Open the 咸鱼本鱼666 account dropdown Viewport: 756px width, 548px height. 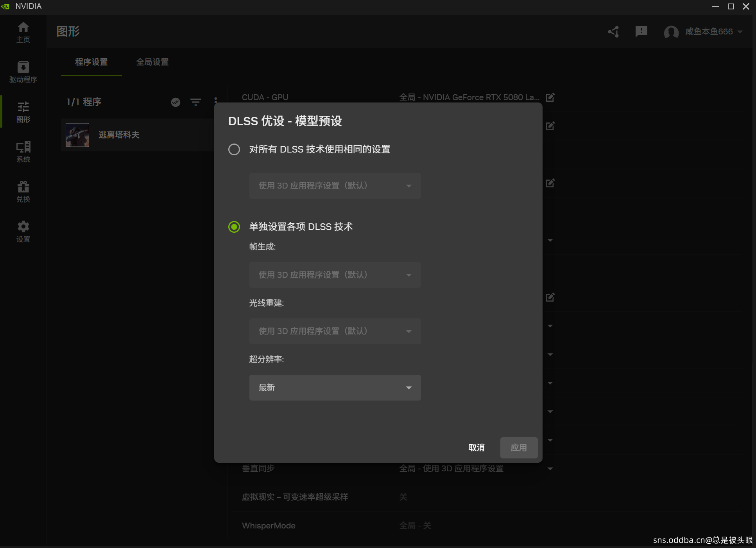coord(714,32)
